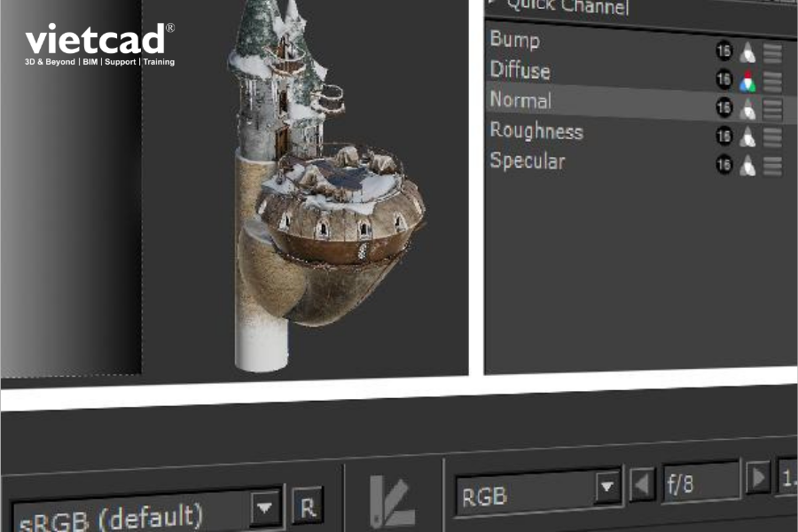798x532 pixels.
Task: Toggle the color management swatch-fan icon
Action: click(x=392, y=502)
